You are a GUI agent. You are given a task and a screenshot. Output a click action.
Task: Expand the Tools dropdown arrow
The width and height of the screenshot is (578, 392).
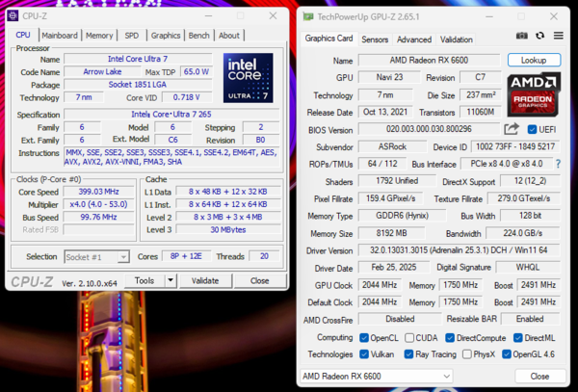(171, 280)
